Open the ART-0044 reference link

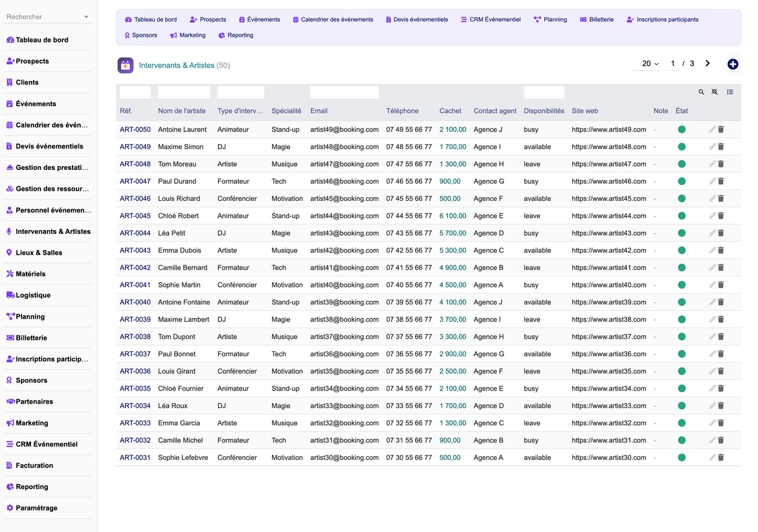click(135, 233)
